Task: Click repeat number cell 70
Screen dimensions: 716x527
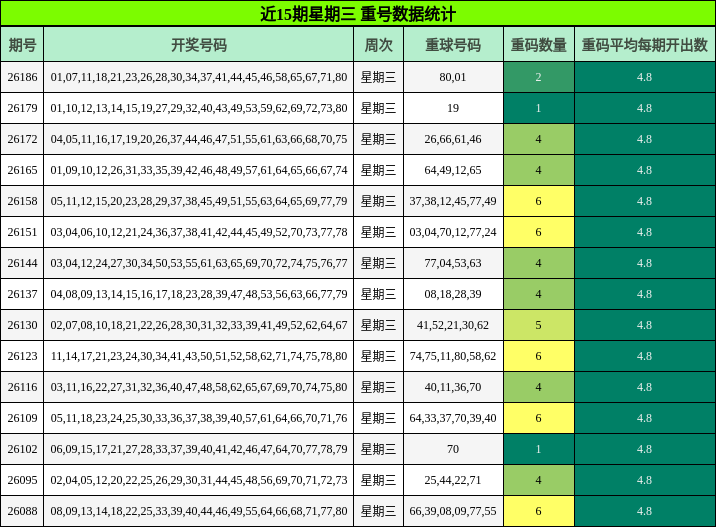Action: 453,449
